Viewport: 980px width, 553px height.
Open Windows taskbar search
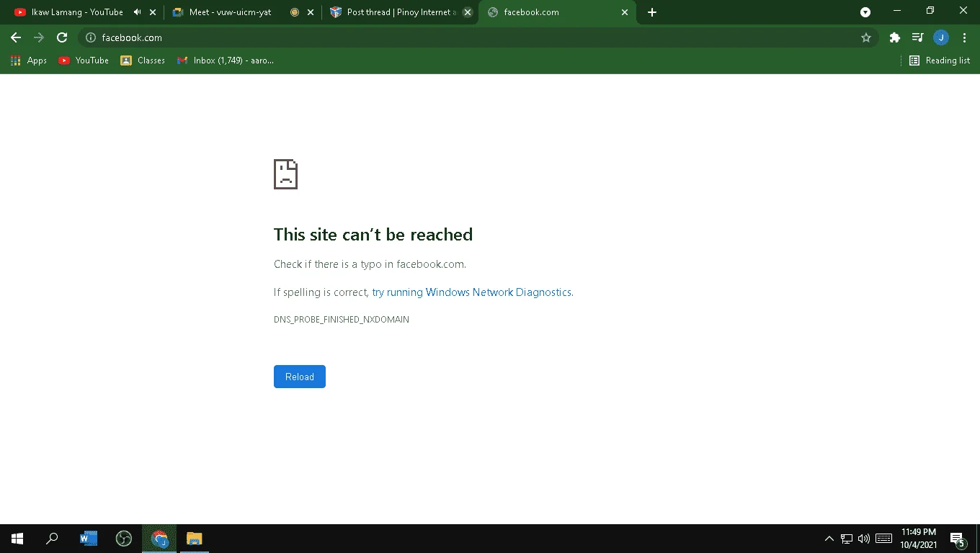pyautogui.click(x=52, y=538)
